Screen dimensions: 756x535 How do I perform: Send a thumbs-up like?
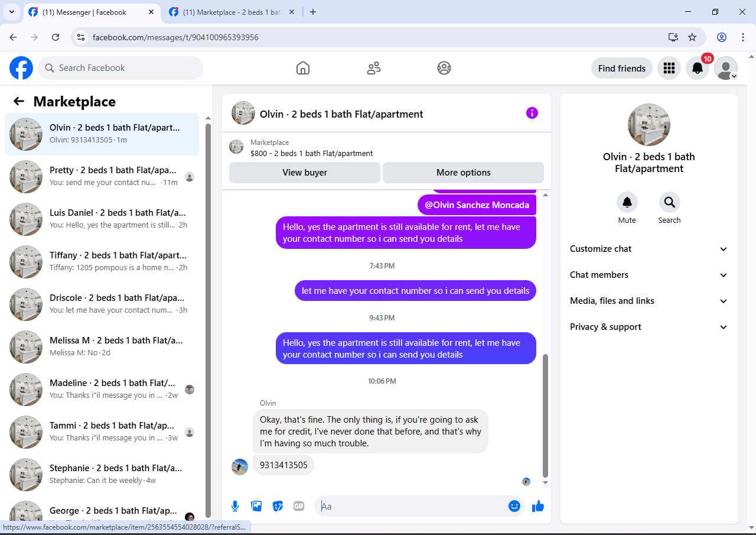pyautogui.click(x=538, y=506)
